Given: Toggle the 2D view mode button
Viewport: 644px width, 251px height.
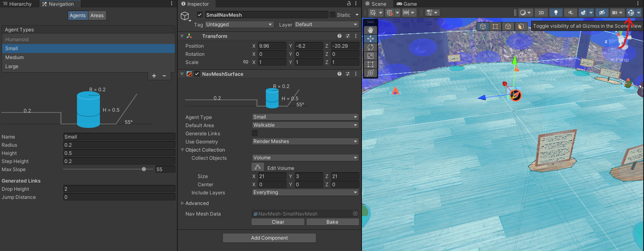Looking at the screenshot, I should pos(541,13).
